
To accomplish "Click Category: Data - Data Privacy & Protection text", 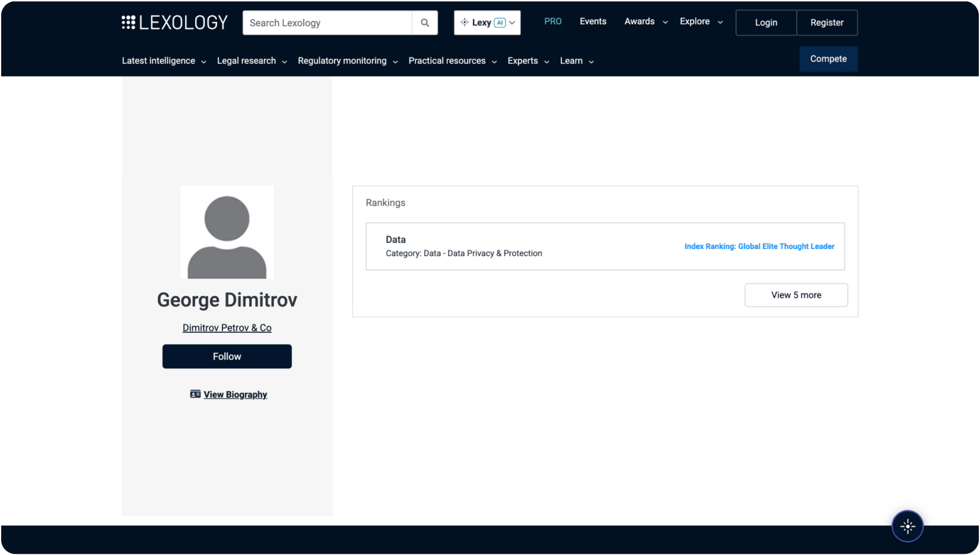I will [464, 253].
